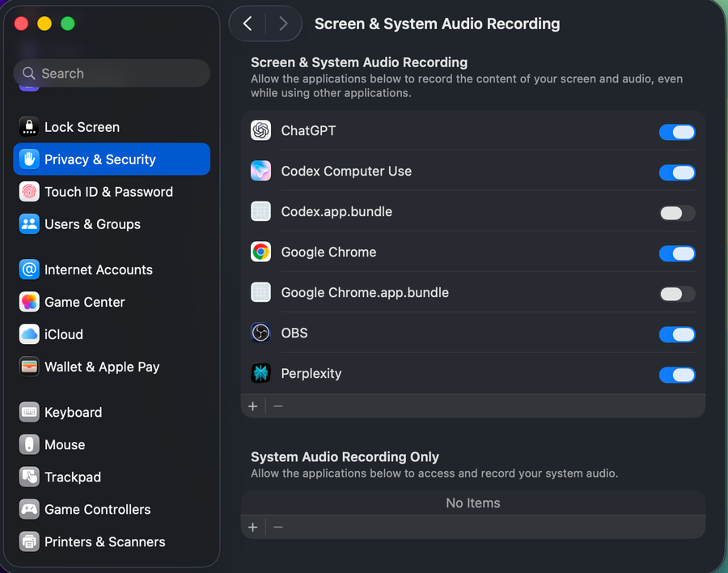The width and height of the screenshot is (728, 573).
Task: Select the Codex Computer Use label
Action: (x=346, y=171)
